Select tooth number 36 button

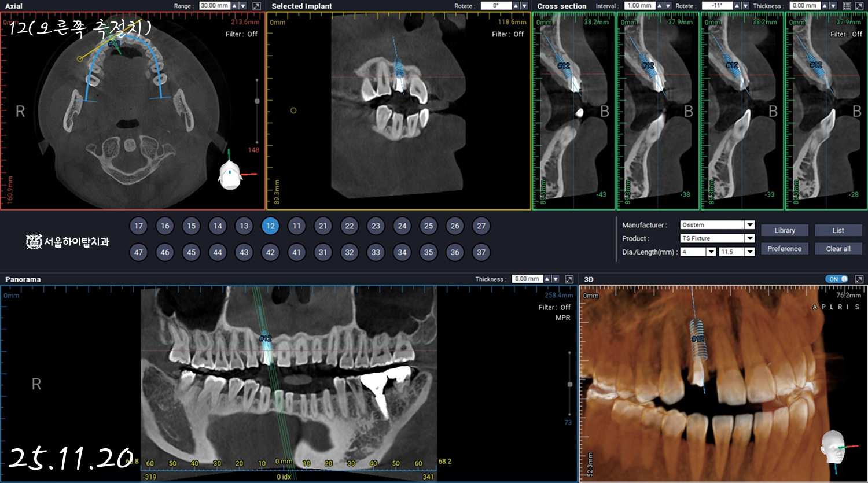point(455,252)
